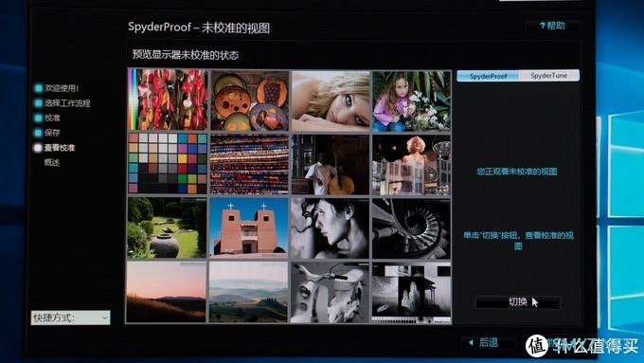Open the grayscale ramp test thumbnail
This screenshot has height=363, width=644.
point(412,294)
